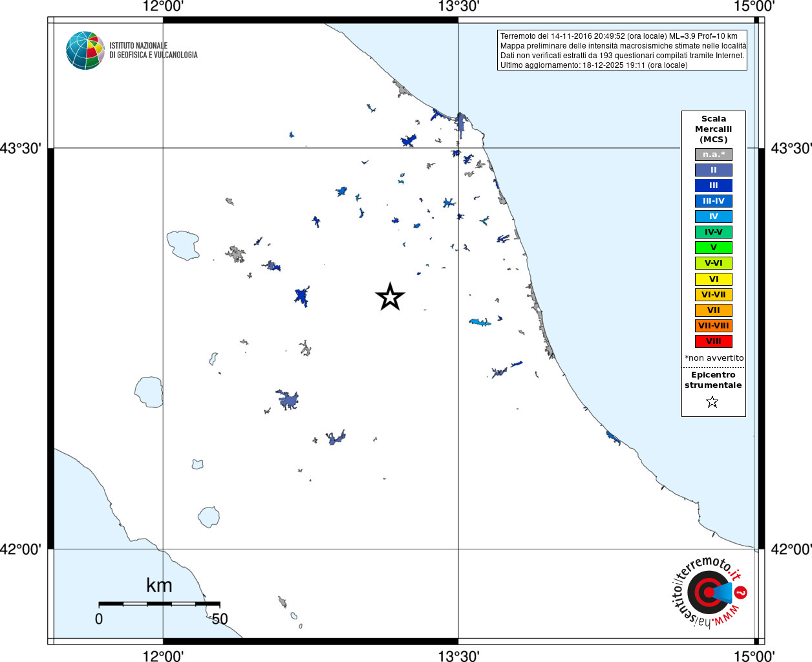Select the gray n.a.* legend swatch
The image size is (812, 662).
tap(714, 155)
